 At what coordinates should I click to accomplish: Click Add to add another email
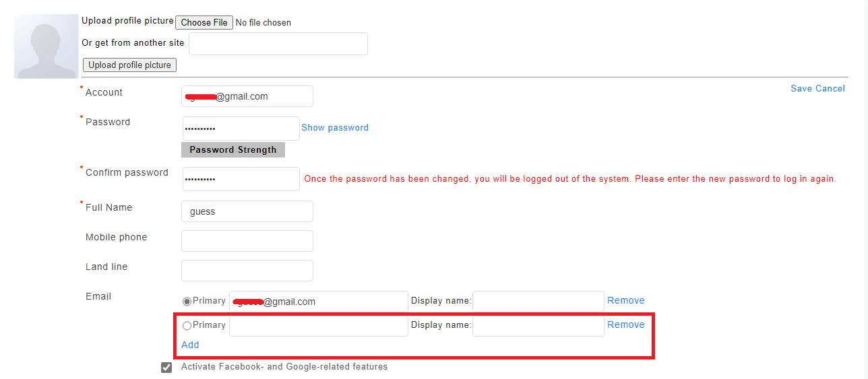tap(190, 345)
